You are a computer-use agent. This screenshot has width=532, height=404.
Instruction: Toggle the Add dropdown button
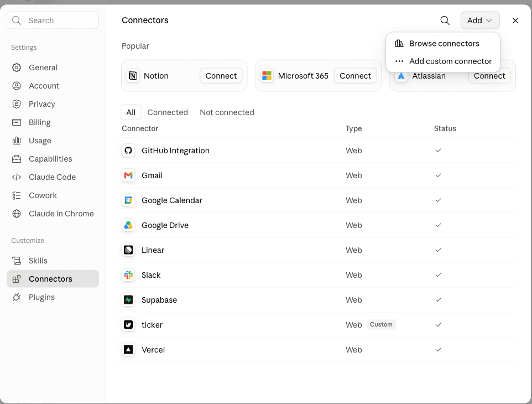pos(480,20)
